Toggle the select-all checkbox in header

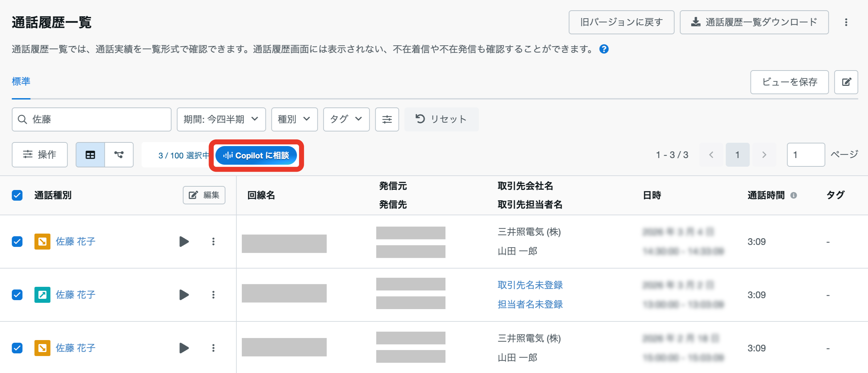pyautogui.click(x=17, y=195)
